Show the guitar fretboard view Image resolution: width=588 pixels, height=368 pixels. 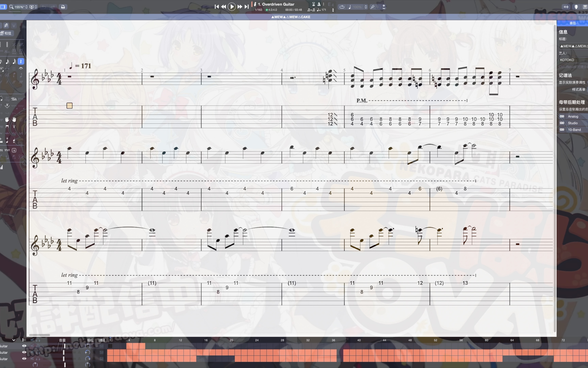(x=576, y=7)
